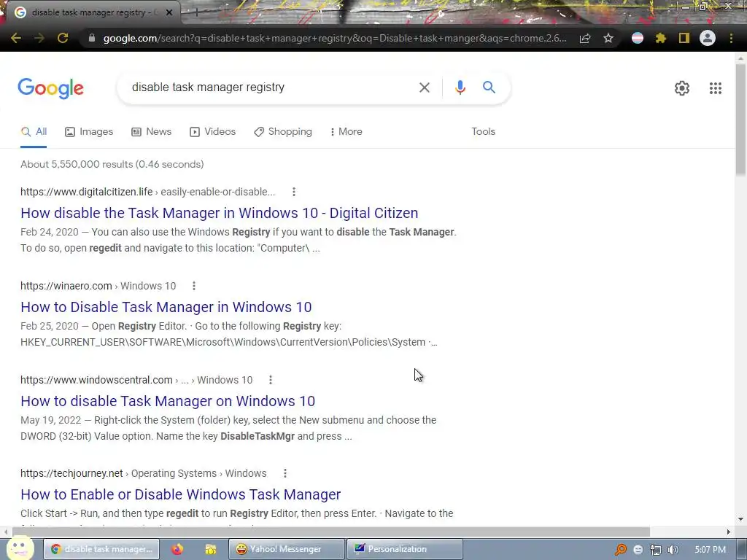This screenshot has width=747, height=560.
Task: Clear the search box with X
Action: click(x=424, y=87)
